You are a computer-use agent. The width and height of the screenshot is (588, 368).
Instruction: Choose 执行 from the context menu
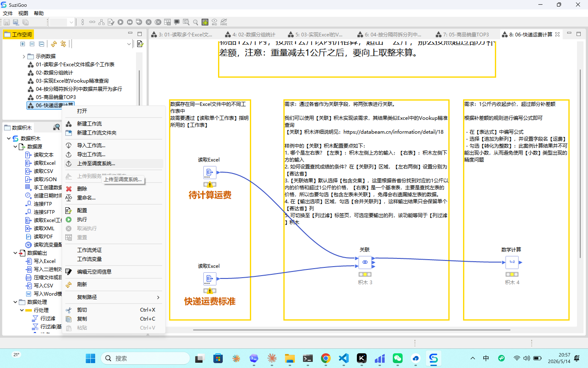coord(114,220)
